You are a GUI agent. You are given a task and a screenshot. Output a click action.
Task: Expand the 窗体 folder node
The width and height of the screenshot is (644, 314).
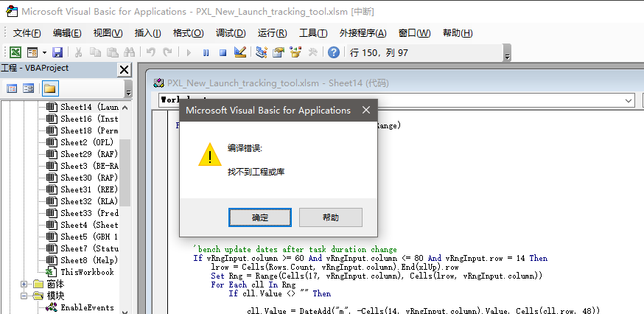click(24, 284)
